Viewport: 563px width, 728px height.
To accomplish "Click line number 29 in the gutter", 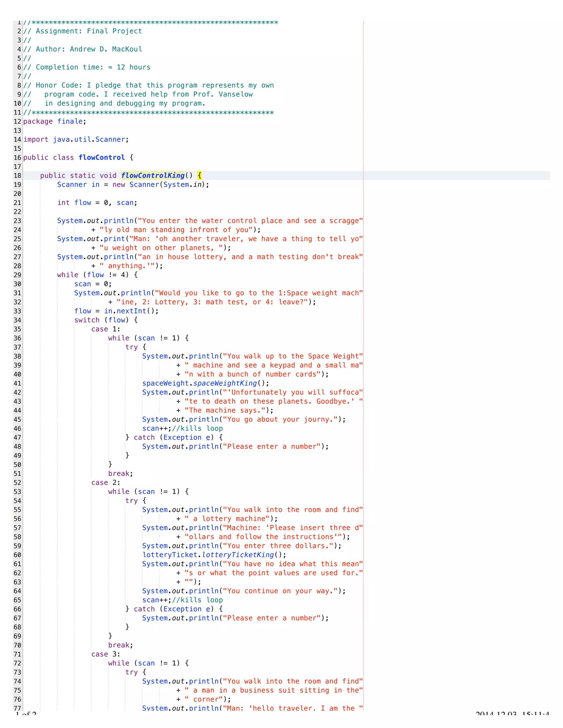I will 17,275.
